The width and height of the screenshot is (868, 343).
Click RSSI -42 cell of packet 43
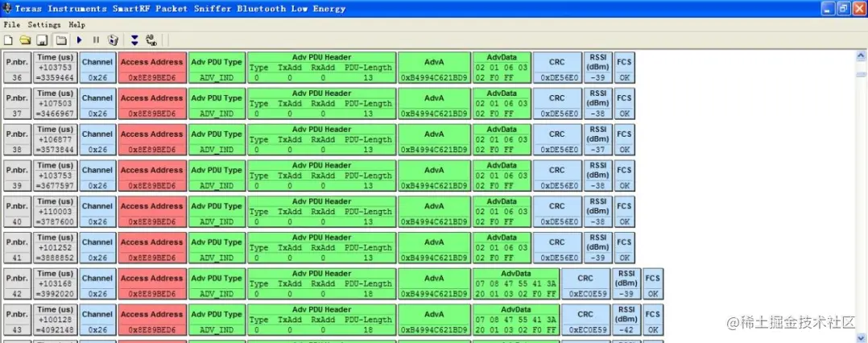[626, 319]
